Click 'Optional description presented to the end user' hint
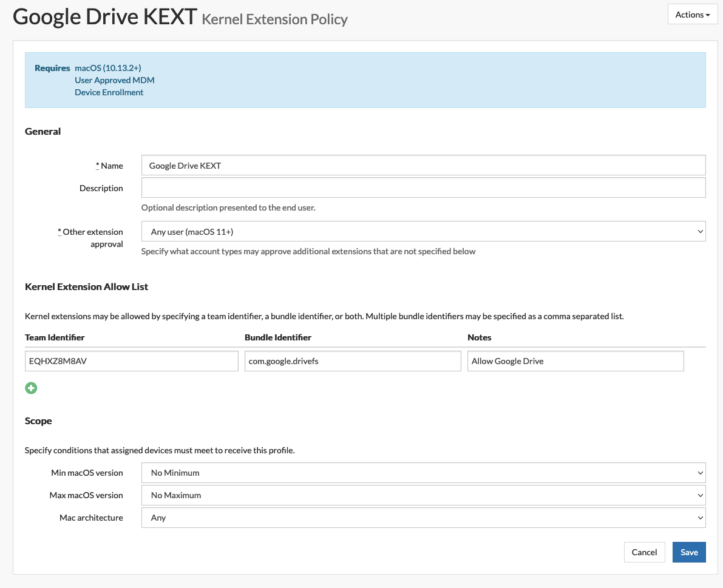This screenshot has height=588, width=723. (x=228, y=208)
